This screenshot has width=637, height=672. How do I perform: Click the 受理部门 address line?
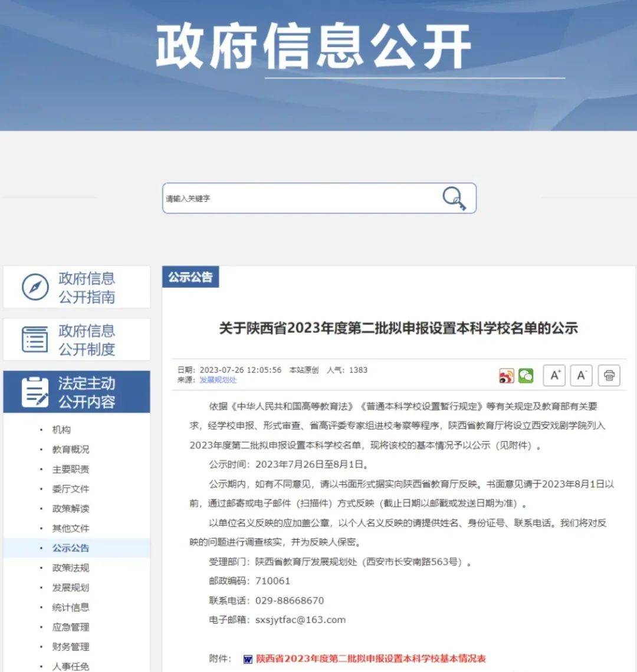coord(340,562)
